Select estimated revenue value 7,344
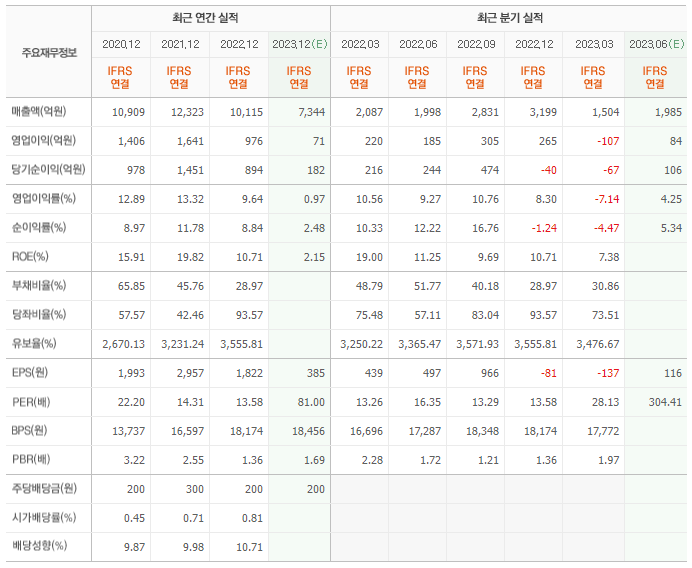Viewport: 692px width, 568px height. click(x=312, y=112)
